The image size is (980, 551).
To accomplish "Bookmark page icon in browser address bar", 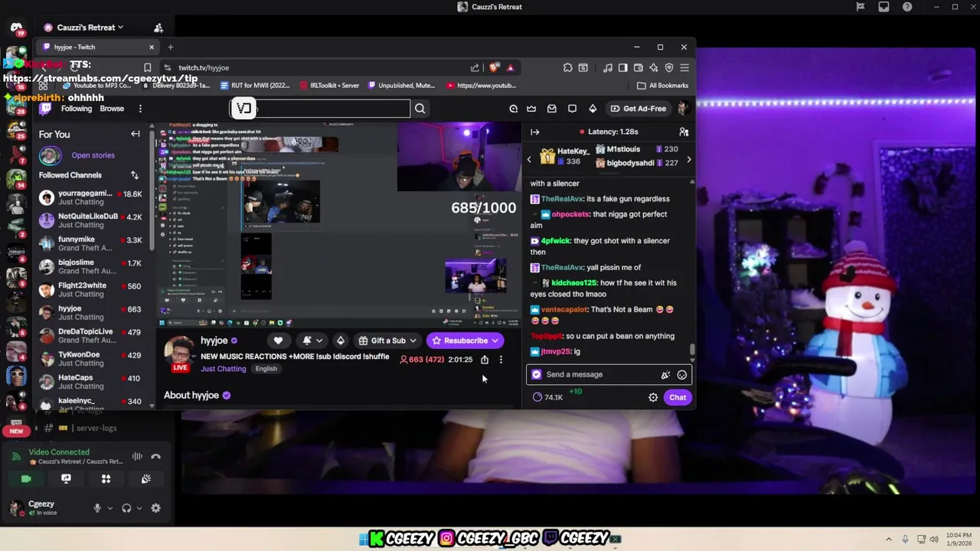I will tap(148, 68).
